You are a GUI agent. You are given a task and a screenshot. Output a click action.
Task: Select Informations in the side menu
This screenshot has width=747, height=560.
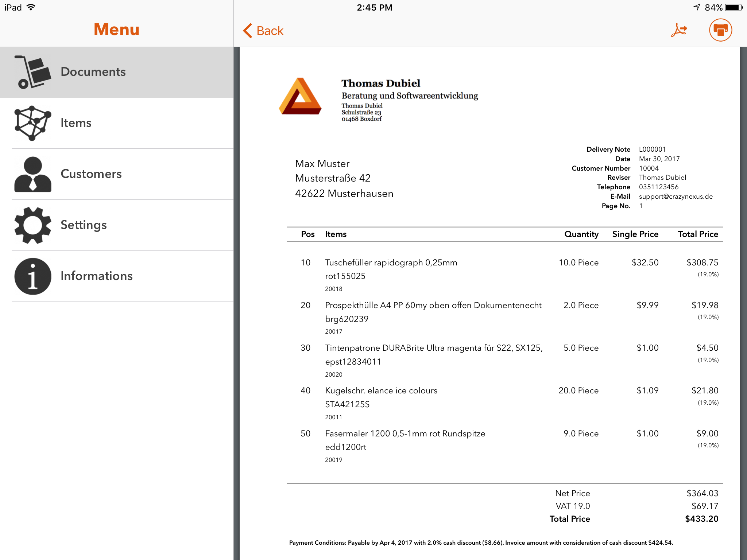[97, 276]
